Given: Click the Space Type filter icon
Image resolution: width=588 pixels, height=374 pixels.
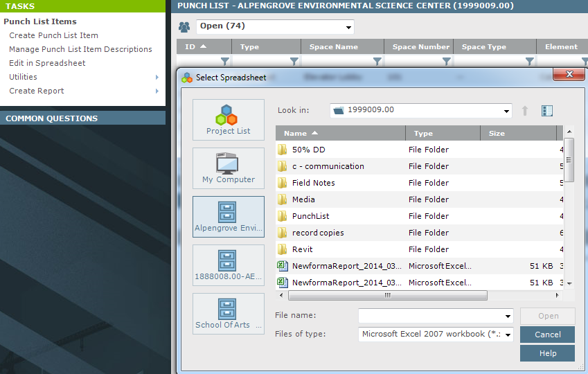Looking at the screenshot, I should point(530,61).
